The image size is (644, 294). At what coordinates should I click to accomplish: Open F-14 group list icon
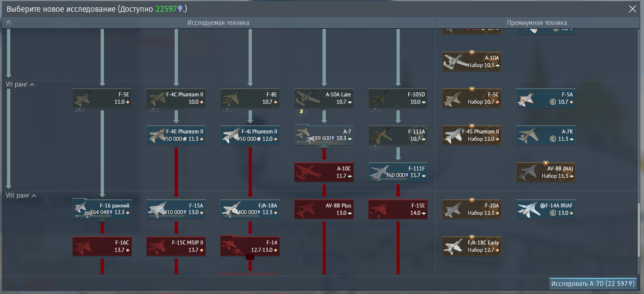click(x=250, y=257)
